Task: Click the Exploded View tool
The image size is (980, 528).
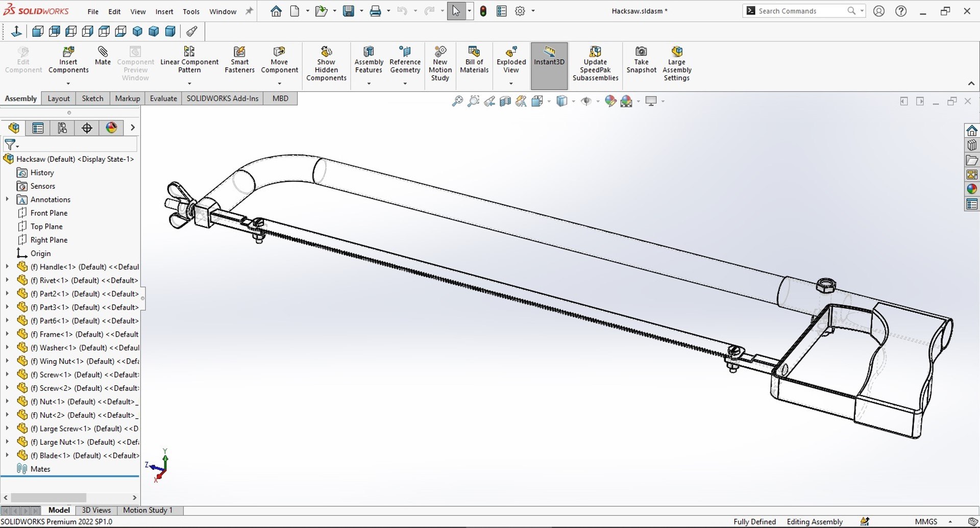Action: click(511, 60)
